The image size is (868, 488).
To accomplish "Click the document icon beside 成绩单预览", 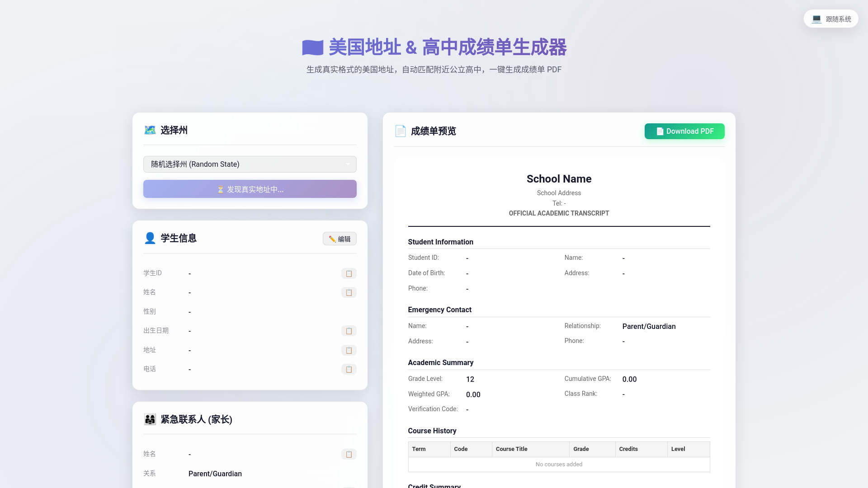I will coord(400,131).
